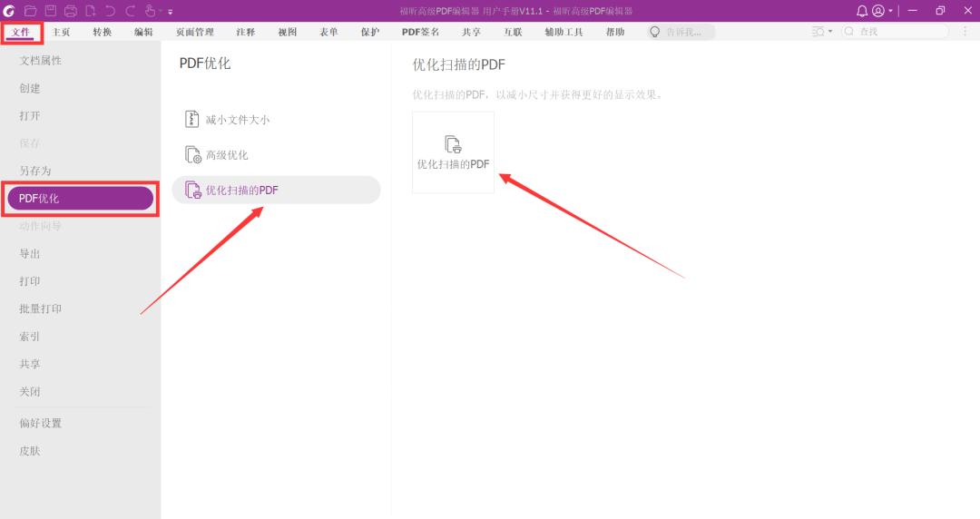Switch to the 主页 tab

click(x=62, y=32)
